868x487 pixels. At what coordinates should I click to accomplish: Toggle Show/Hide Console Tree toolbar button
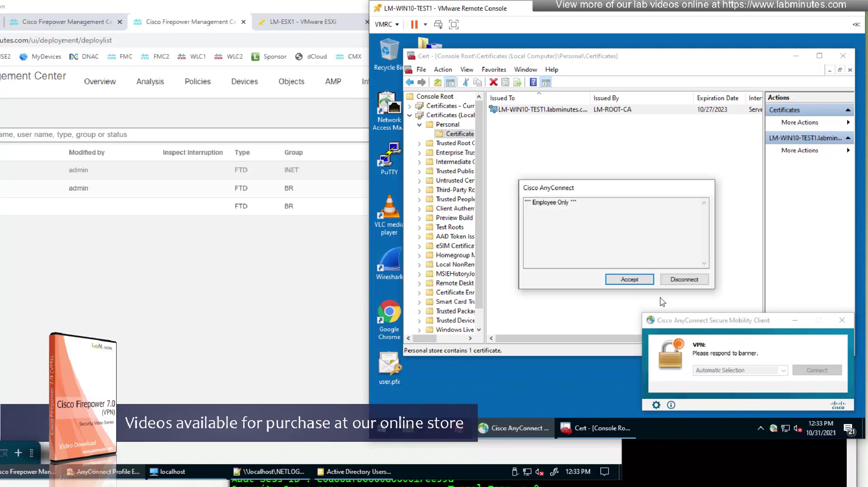(x=450, y=82)
